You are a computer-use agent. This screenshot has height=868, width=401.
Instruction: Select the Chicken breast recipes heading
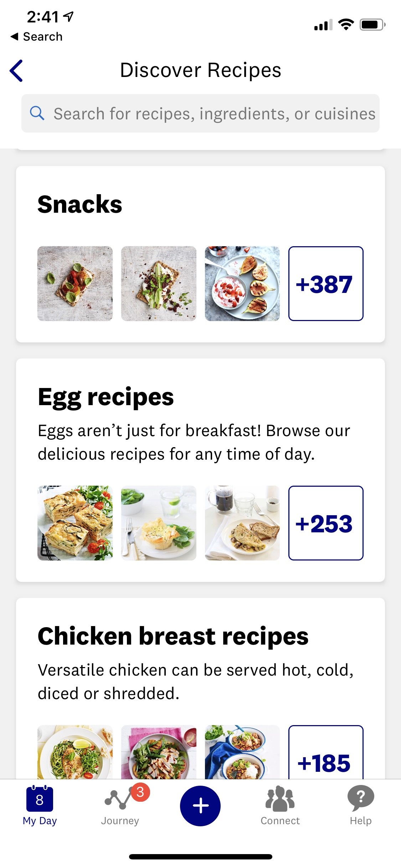point(173,636)
